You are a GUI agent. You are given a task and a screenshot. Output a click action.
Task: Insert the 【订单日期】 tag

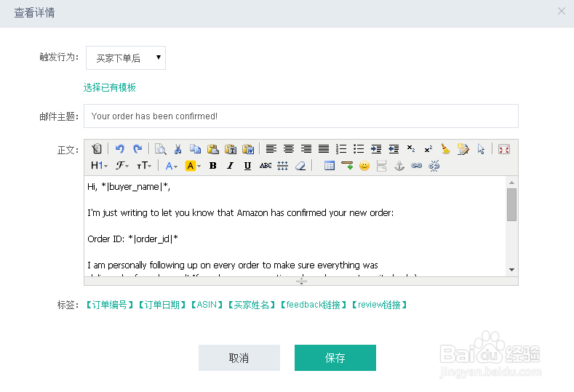[x=162, y=305]
